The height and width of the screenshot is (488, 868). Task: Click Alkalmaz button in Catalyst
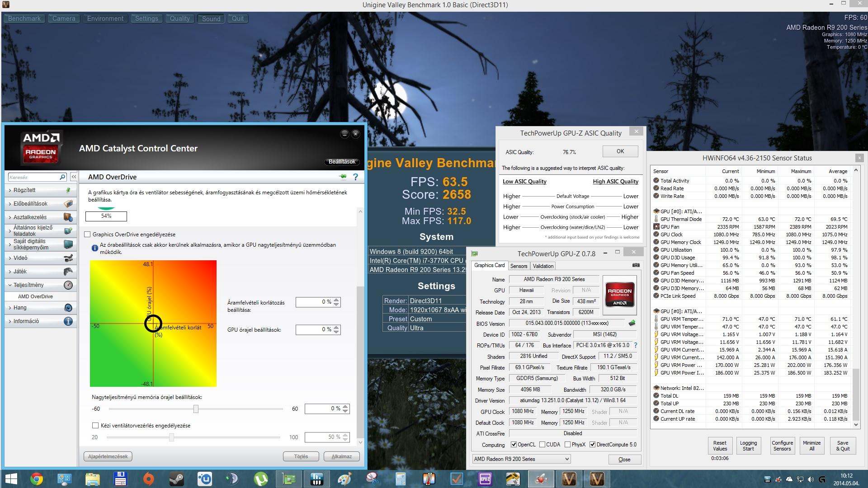coord(342,456)
